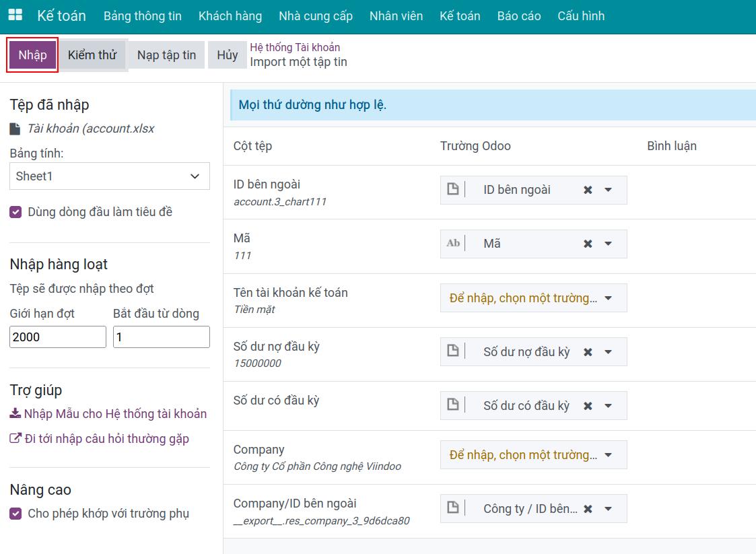
Task: Open Nhập Mẫu cho Hệ thống tài khoản link
Action: pyautogui.click(x=115, y=414)
